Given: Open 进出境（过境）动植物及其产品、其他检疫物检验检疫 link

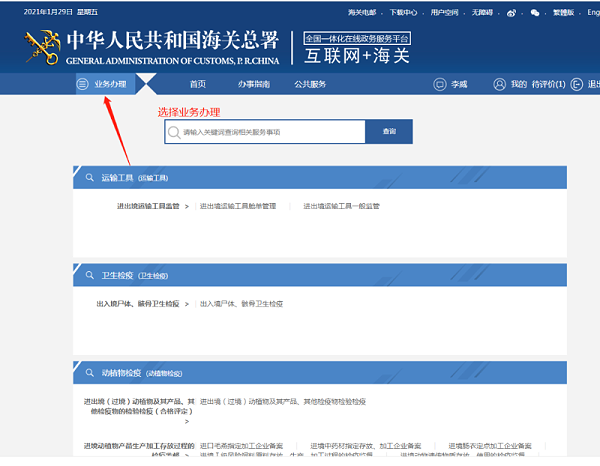Looking at the screenshot, I should click(283, 401).
